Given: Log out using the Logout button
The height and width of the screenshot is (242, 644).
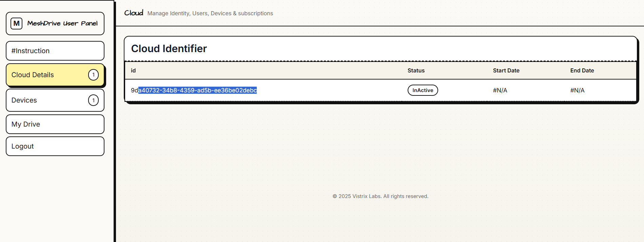Looking at the screenshot, I should (x=55, y=146).
